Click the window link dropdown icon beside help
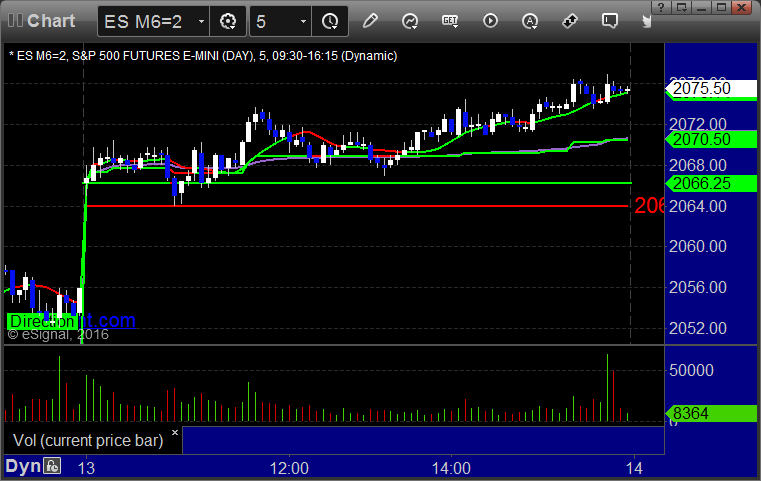This screenshot has width=761, height=481. click(x=681, y=7)
